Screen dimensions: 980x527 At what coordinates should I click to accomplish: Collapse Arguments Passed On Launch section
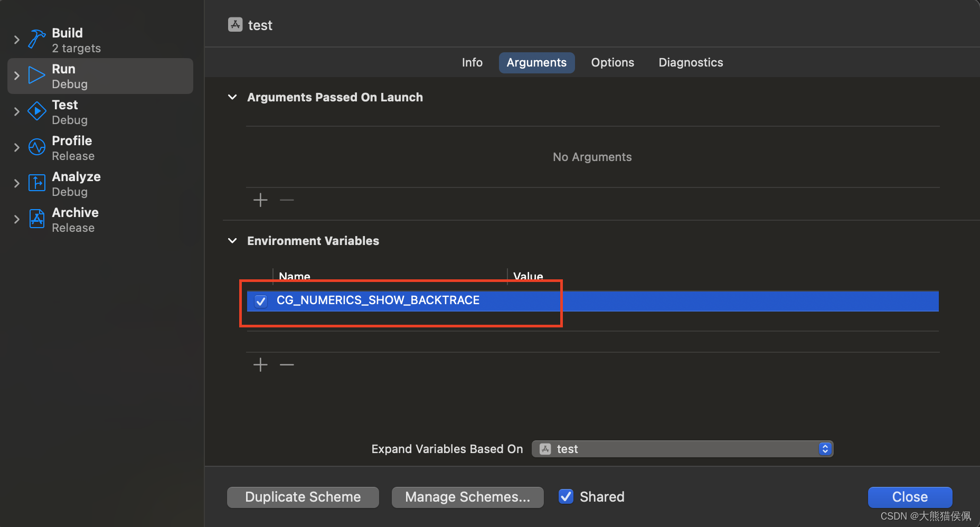point(232,97)
